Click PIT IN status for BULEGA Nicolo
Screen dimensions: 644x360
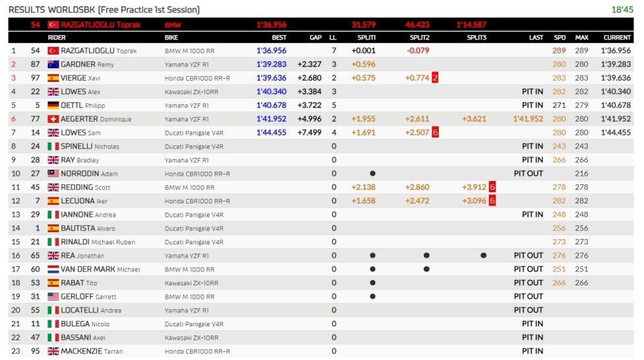[532, 324]
